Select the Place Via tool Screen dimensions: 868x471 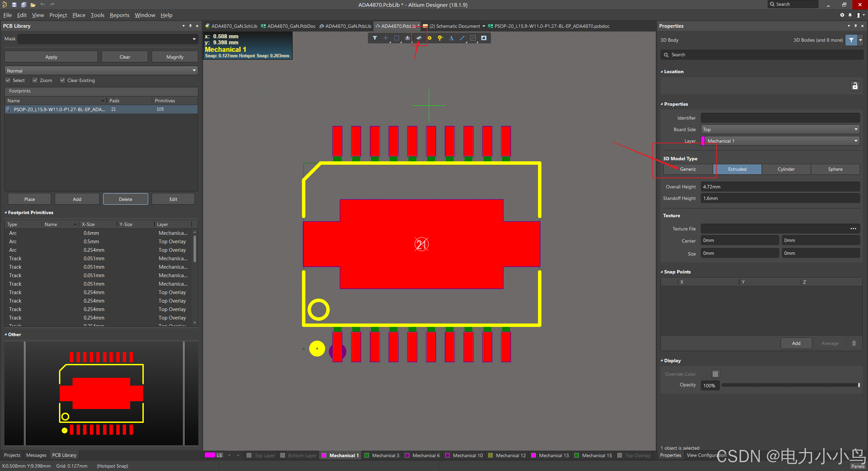pyautogui.click(x=440, y=38)
